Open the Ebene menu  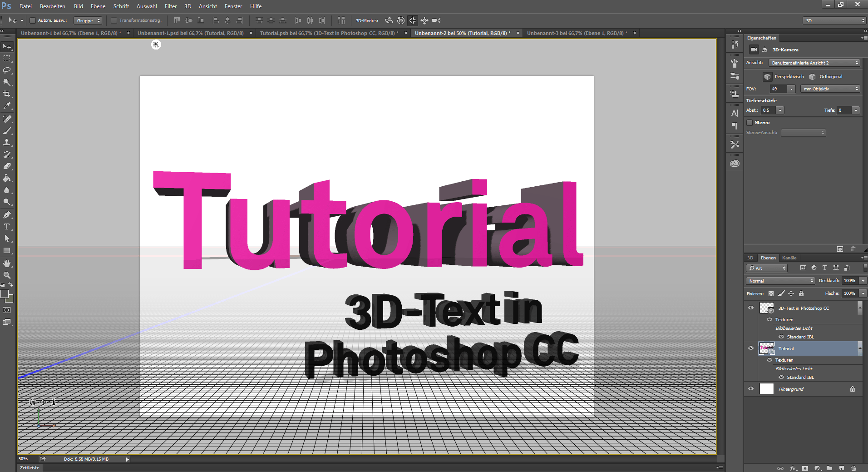98,6
